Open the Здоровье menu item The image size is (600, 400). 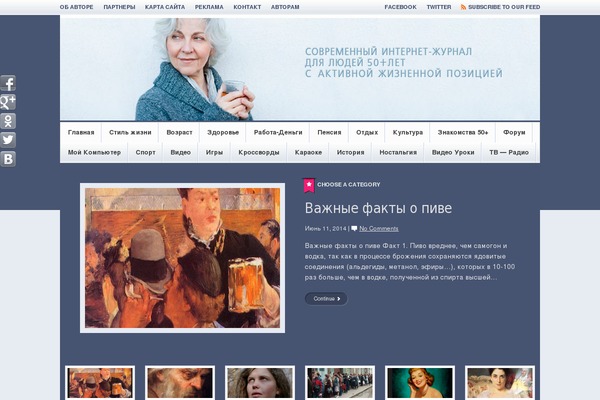click(x=223, y=132)
